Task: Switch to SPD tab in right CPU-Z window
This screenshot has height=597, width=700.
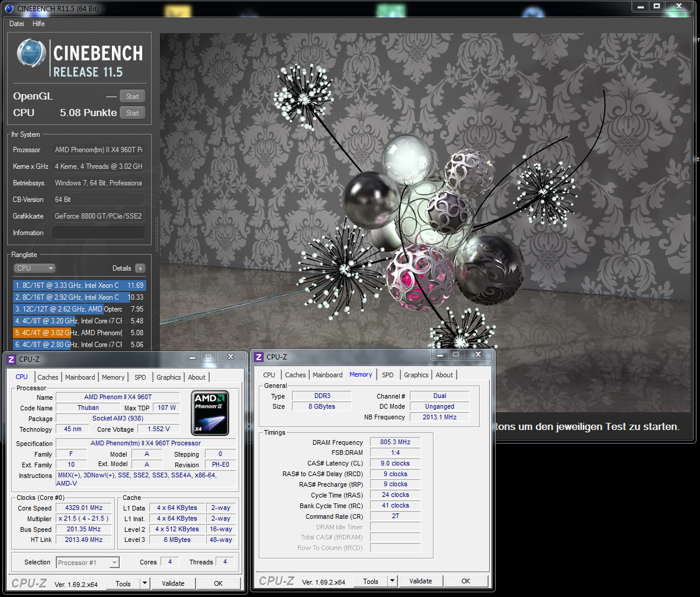Action: click(x=387, y=375)
